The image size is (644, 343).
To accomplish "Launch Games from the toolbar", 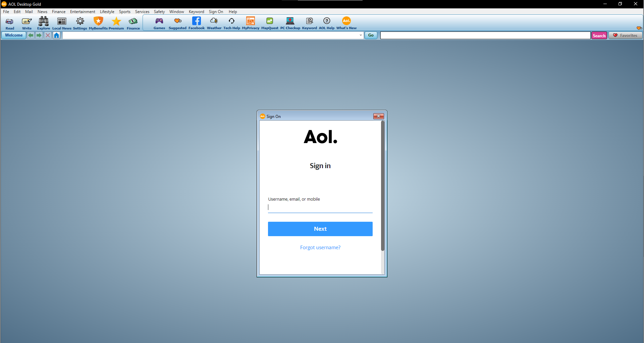I will (x=159, y=23).
